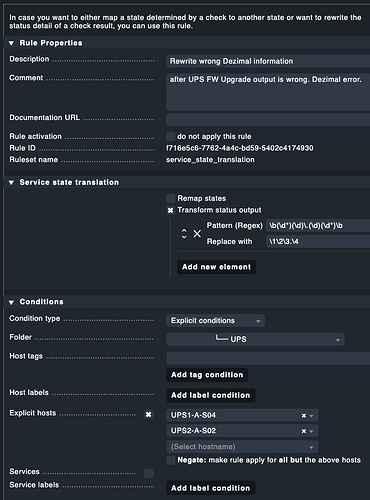Edit the Description field text
Screen dimensions: 370x500
(268, 61)
